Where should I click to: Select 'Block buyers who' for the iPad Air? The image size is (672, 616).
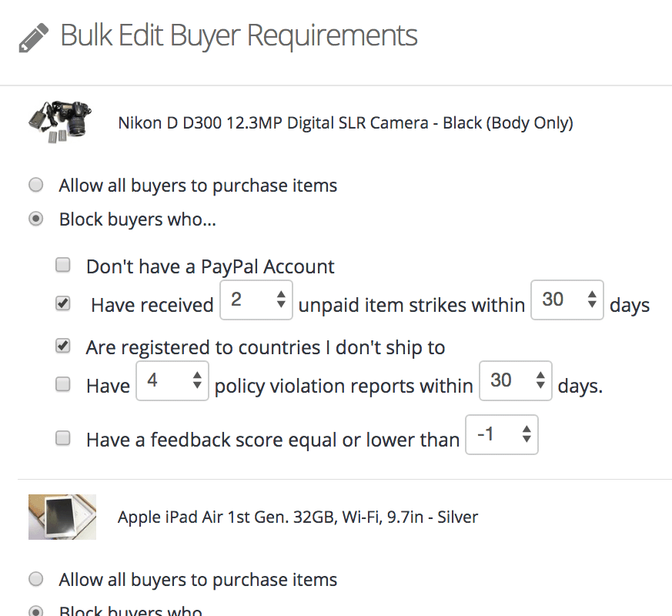pos(35,611)
